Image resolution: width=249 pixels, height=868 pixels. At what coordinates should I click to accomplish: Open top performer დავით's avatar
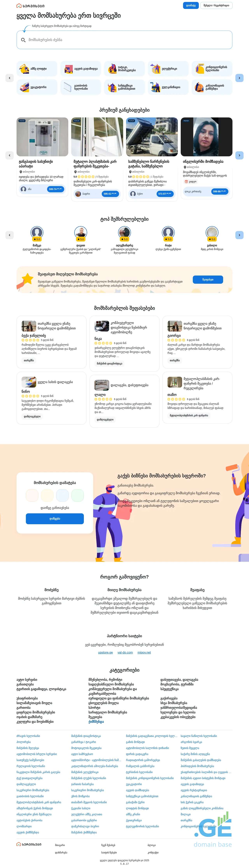click(81, 233)
